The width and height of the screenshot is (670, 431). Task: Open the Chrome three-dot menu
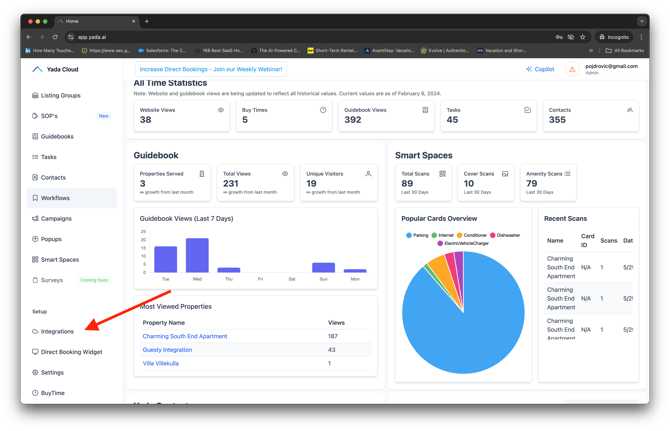point(642,37)
